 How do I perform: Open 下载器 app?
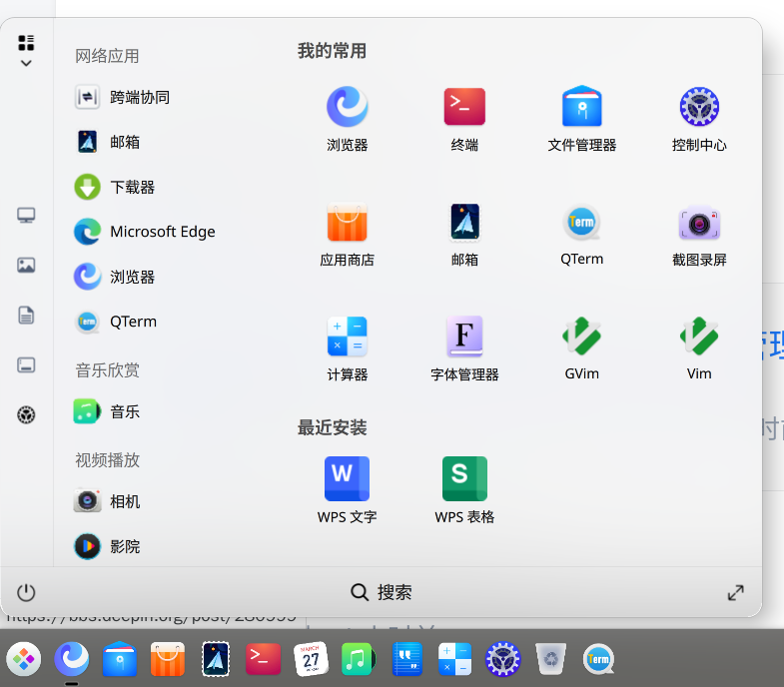(115, 187)
